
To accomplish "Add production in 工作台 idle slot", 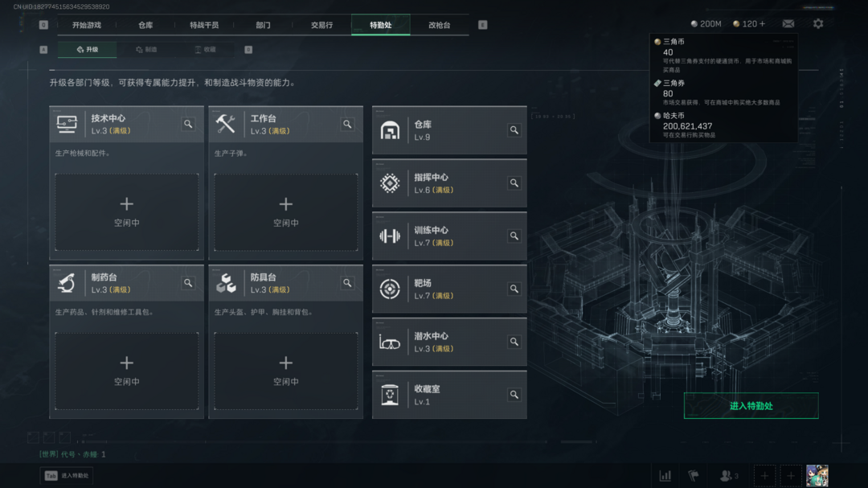I will click(x=285, y=212).
